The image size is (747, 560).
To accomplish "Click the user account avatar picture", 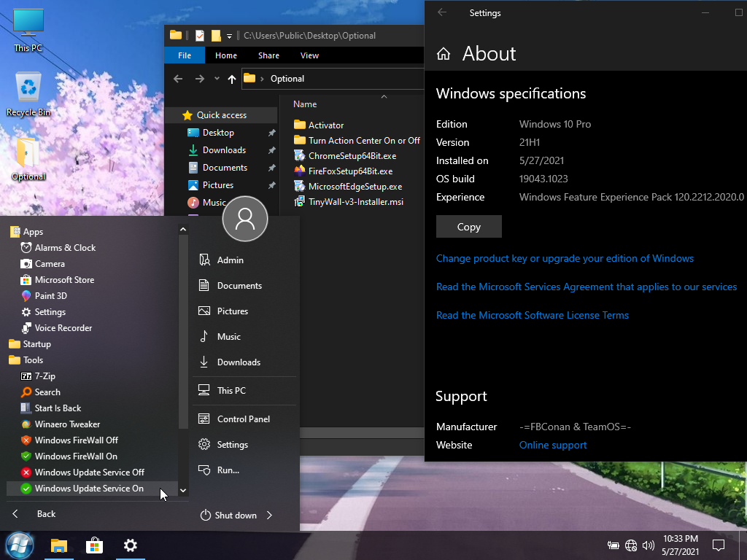I will click(245, 219).
